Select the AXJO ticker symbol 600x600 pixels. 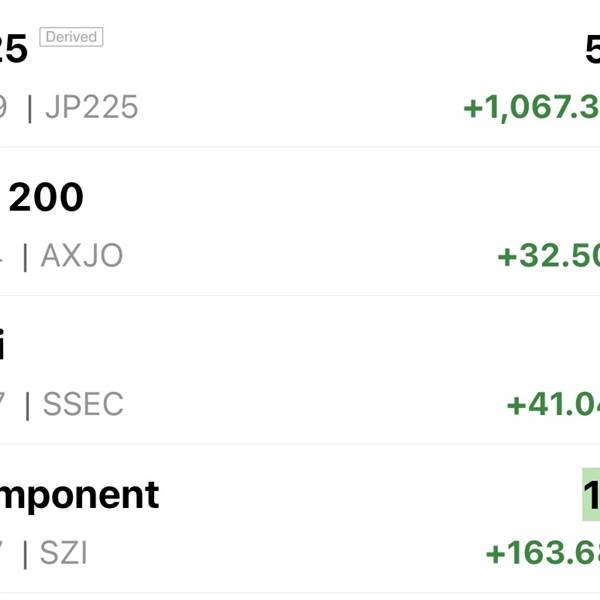coord(82,256)
